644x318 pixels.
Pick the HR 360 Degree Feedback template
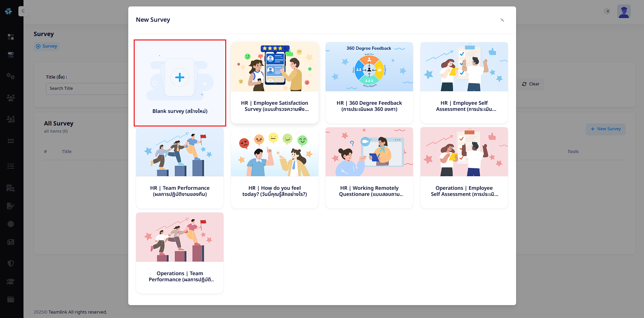[x=369, y=83]
